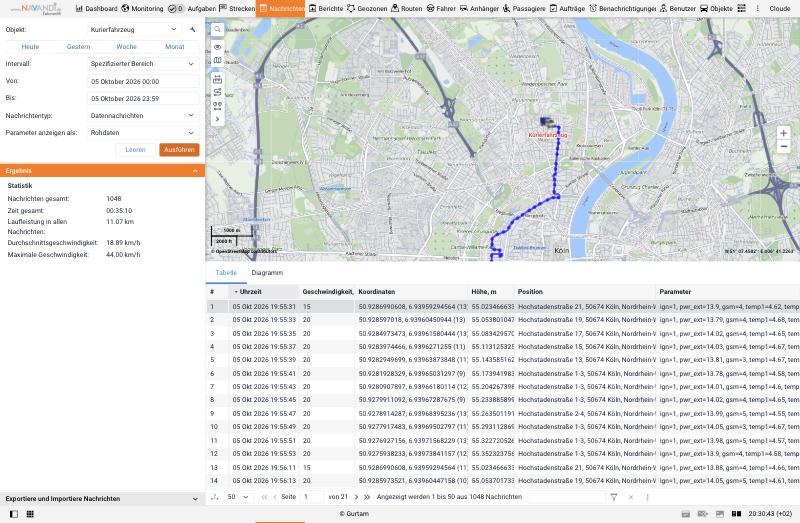Open the Anhänger section
800x523 pixels.
[480, 8]
